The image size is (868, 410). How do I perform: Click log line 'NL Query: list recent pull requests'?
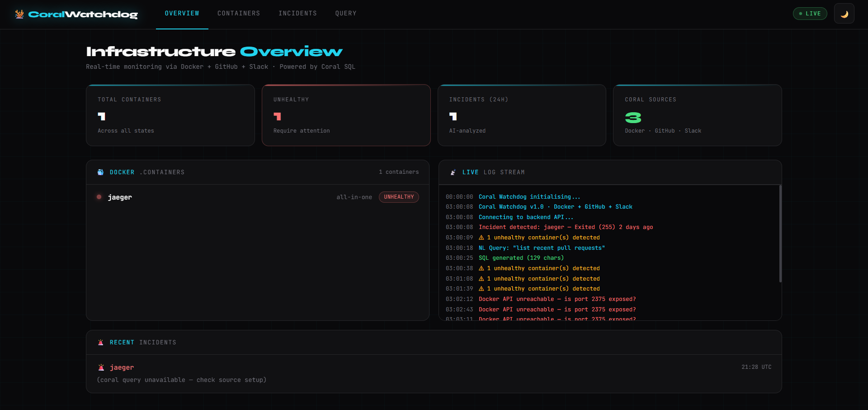pos(542,248)
